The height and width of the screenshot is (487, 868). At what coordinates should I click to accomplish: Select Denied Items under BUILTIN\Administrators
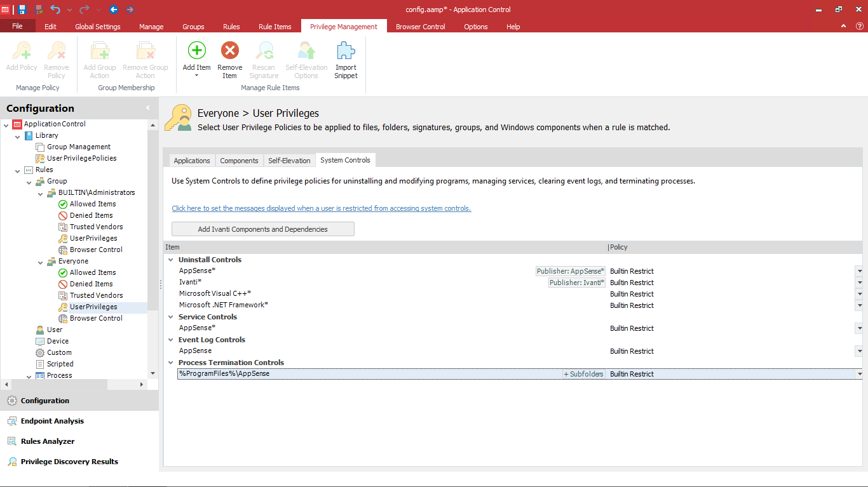[91, 215]
